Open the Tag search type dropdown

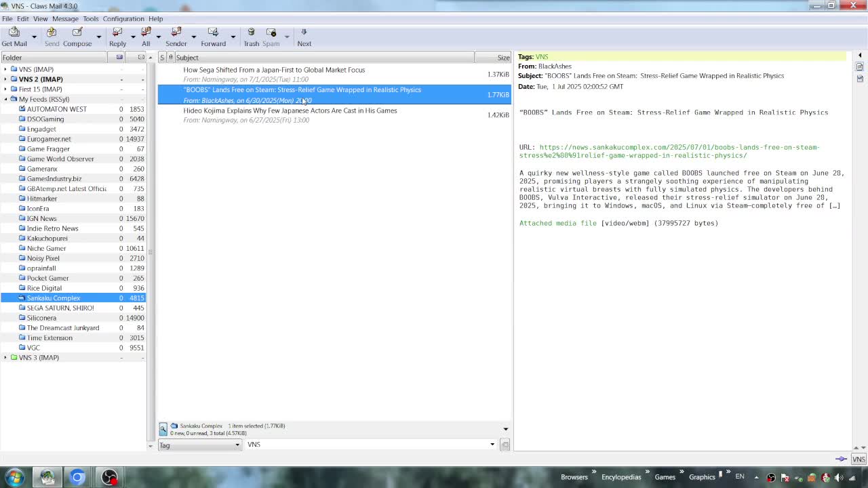[x=199, y=445]
